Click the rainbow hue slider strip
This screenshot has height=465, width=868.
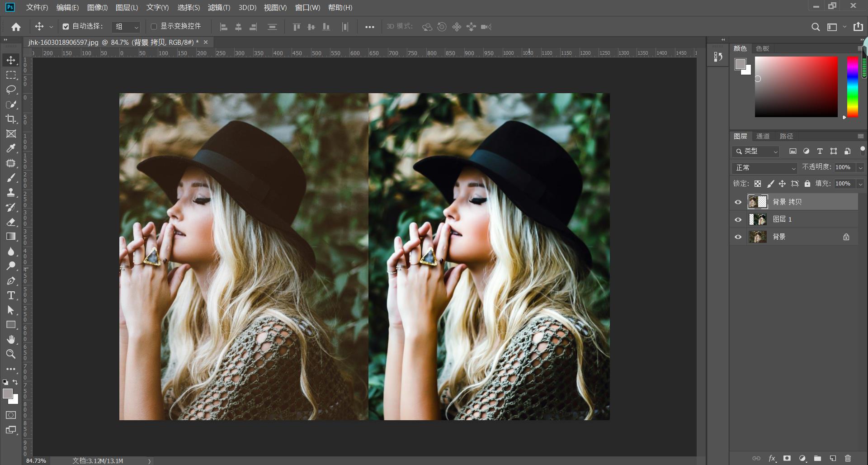coord(852,86)
